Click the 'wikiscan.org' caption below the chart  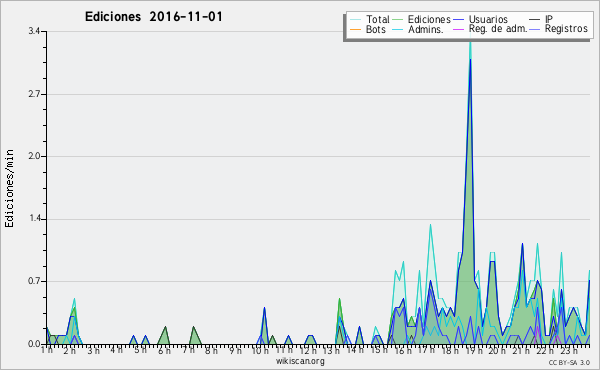[300, 361]
